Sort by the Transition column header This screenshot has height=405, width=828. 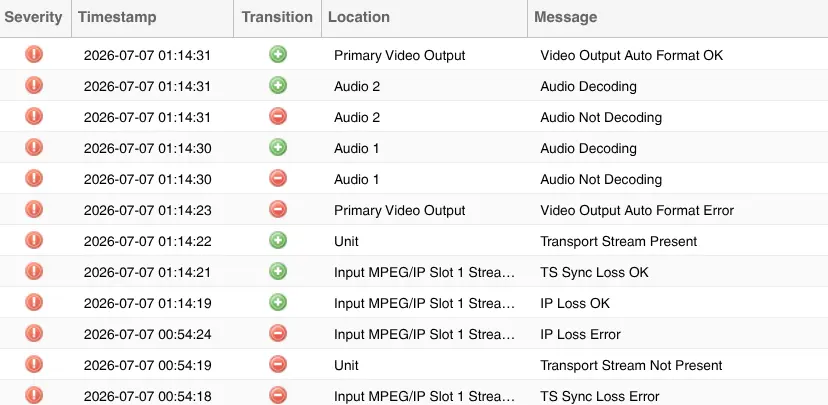(277, 17)
